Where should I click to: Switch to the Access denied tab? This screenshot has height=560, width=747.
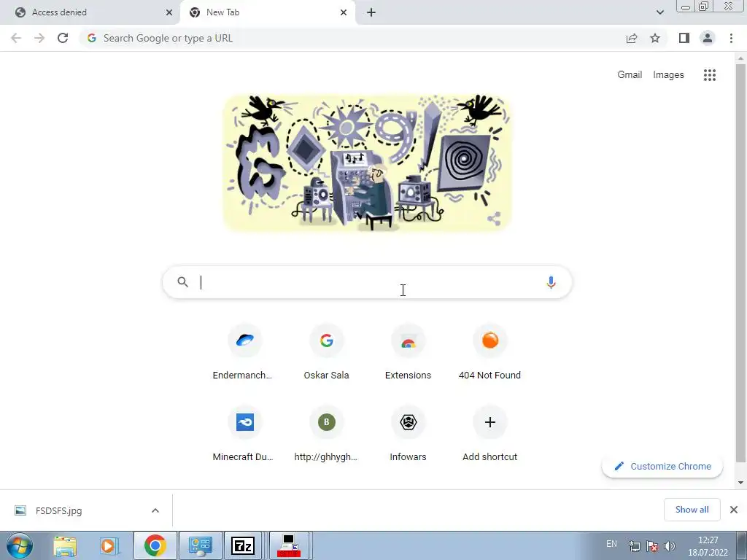coord(90,12)
